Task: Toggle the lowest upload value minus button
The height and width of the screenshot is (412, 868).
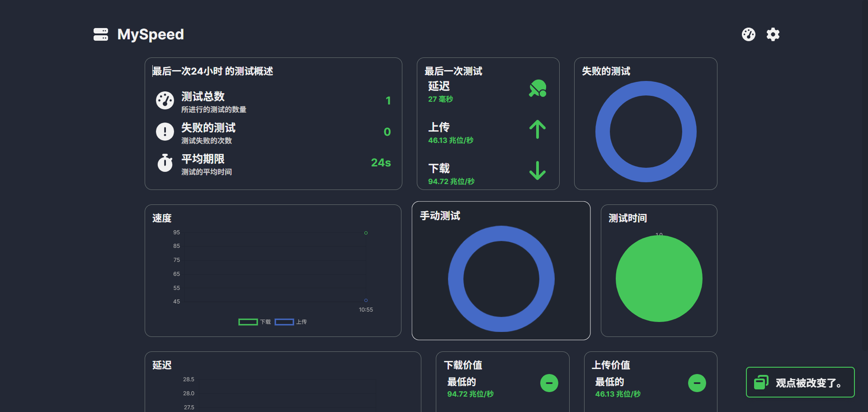Action: 697,383
